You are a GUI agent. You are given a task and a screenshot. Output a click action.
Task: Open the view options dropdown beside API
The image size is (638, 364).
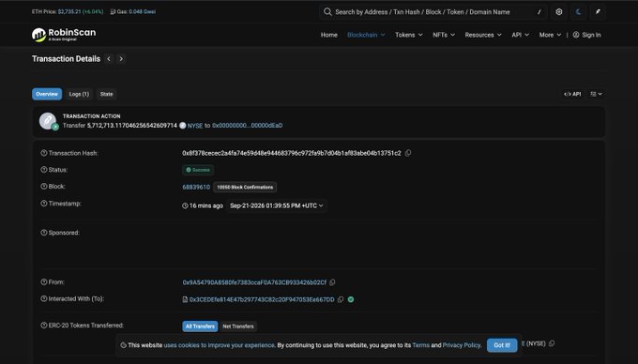pyautogui.click(x=596, y=94)
